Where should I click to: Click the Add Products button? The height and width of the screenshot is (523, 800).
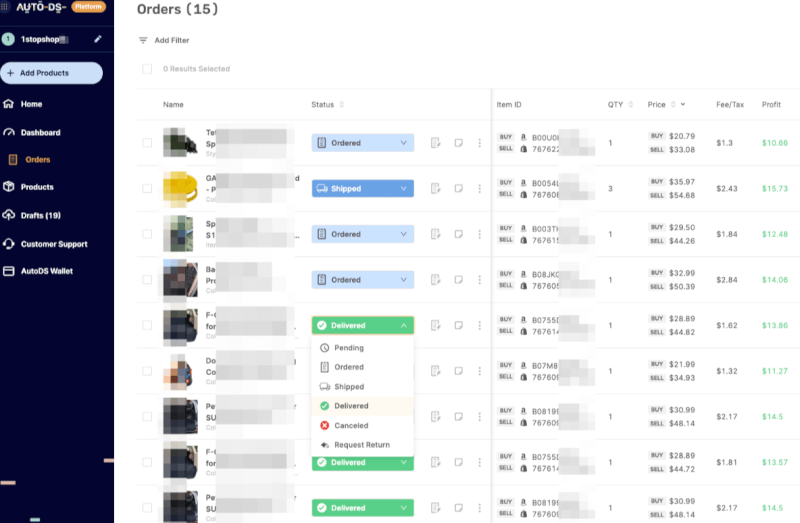click(51, 73)
